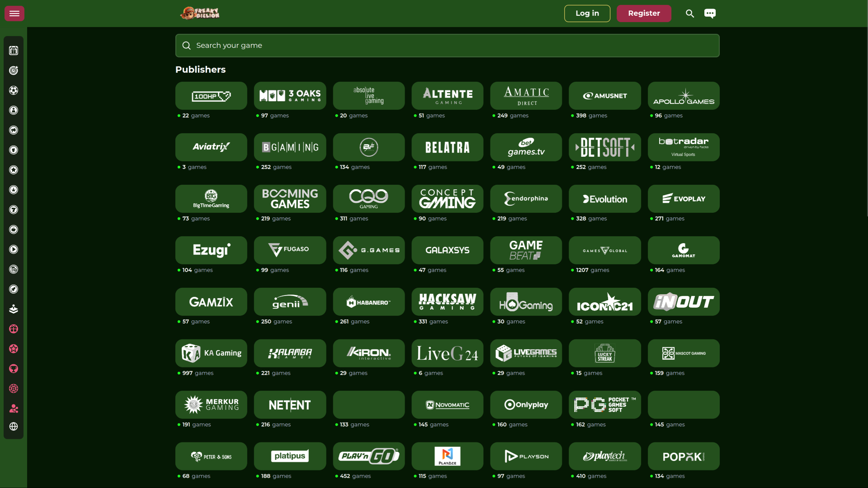Select the Fugaso publisher card
Screen dimensions: 868x488
290,250
